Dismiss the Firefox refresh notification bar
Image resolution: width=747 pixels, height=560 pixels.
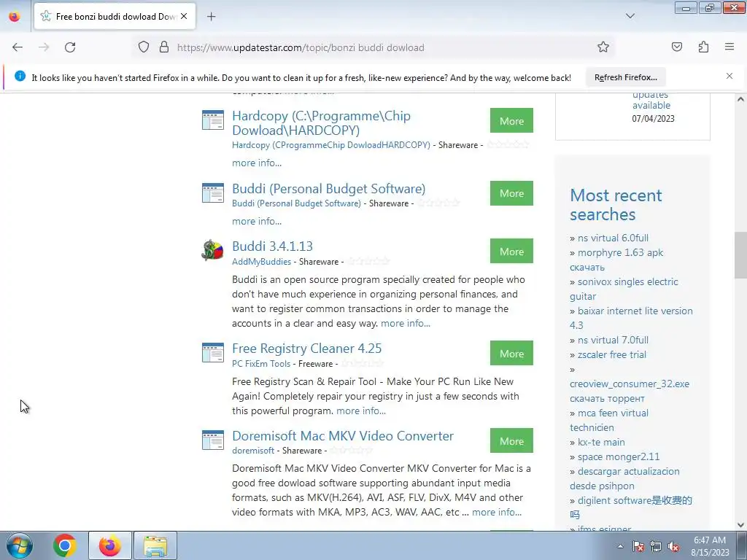pyautogui.click(x=729, y=76)
